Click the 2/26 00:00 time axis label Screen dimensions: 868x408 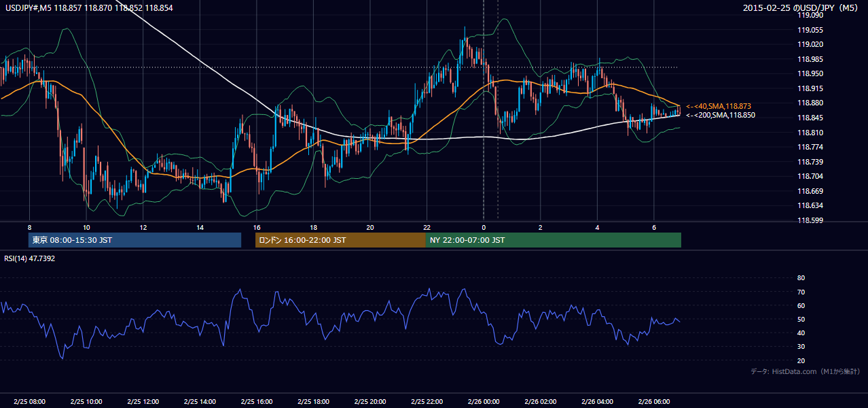click(484, 402)
